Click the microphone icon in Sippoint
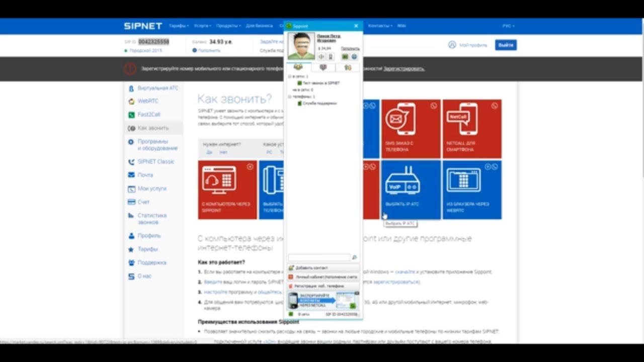 click(x=331, y=57)
